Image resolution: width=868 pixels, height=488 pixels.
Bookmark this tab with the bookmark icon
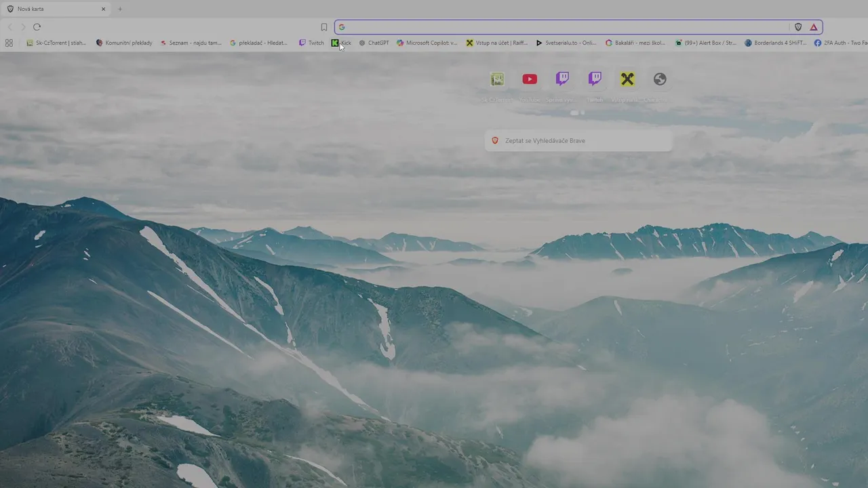[324, 27]
